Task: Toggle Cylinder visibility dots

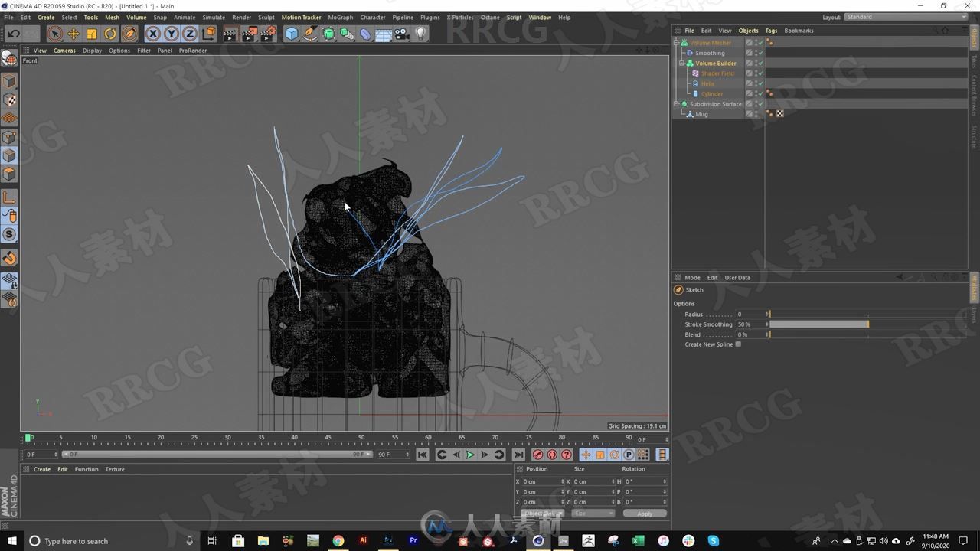Action: 756,94
